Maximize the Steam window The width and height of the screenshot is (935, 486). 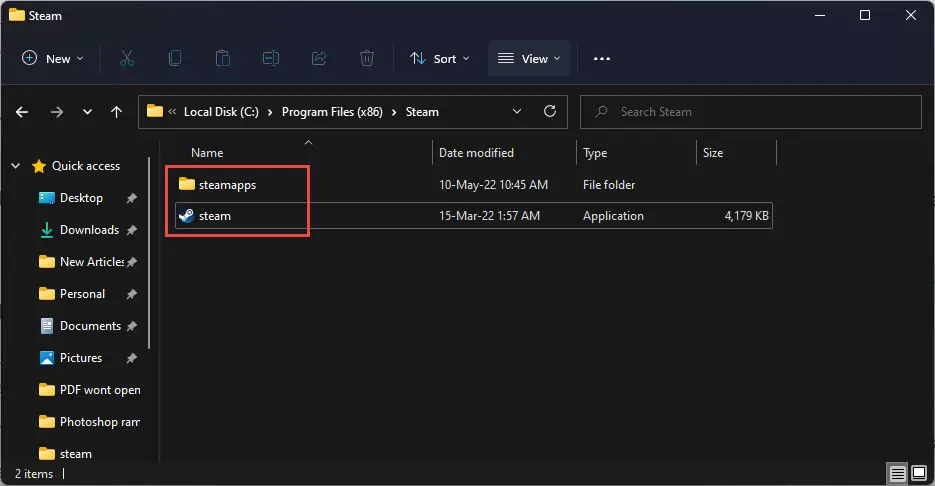(865, 16)
